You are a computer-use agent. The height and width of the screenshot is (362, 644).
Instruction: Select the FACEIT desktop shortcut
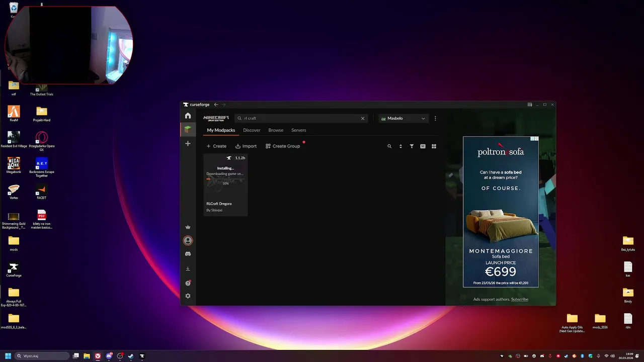click(x=42, y=192)
